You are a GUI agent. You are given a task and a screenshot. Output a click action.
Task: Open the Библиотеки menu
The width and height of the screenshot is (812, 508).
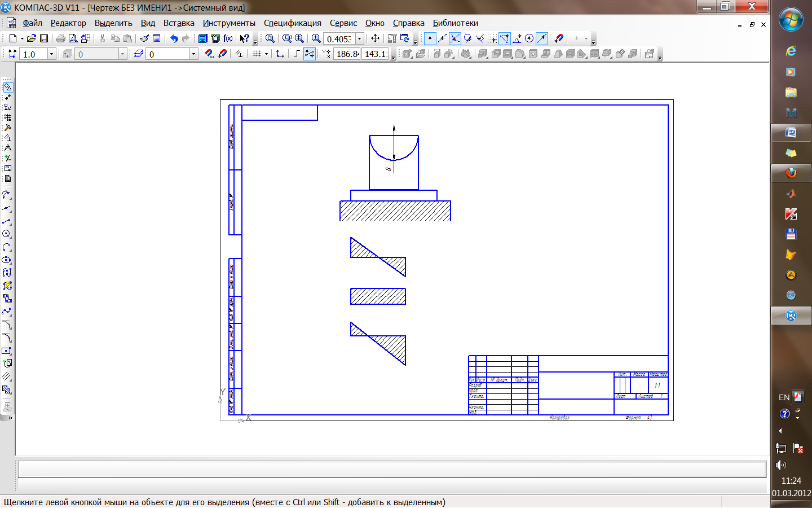coord(455,23)
